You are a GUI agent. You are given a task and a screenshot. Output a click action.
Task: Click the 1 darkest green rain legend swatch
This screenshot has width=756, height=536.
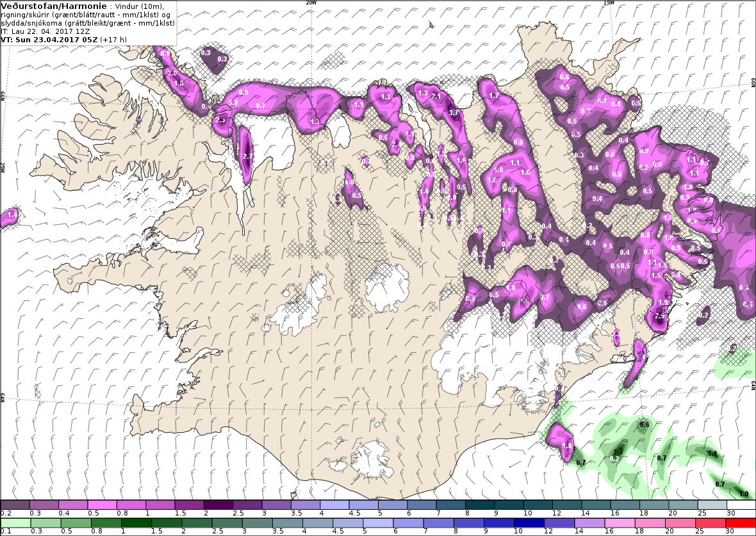pos(136,523)
